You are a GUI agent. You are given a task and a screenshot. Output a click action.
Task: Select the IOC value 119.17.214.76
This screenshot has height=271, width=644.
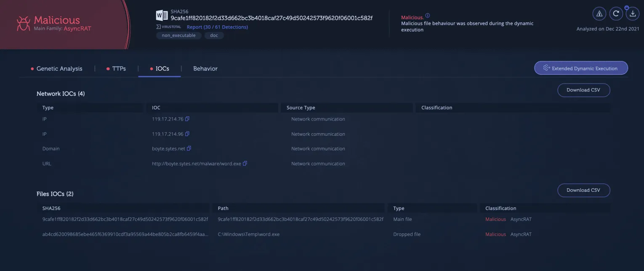pos(168,119)
